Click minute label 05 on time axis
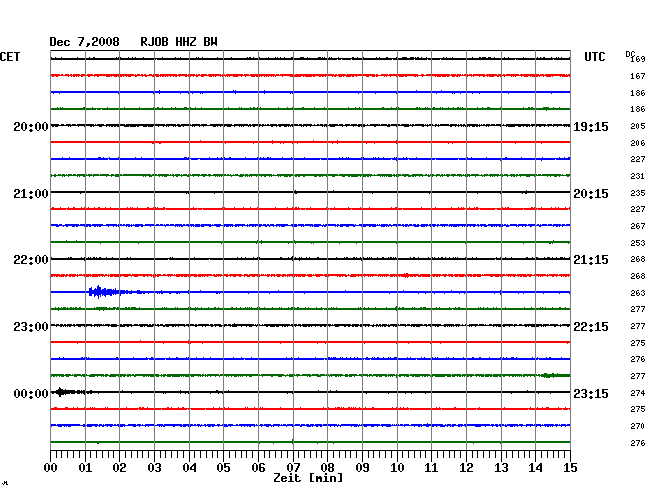Viewport: 650px width, 494px height. [223, 467]
